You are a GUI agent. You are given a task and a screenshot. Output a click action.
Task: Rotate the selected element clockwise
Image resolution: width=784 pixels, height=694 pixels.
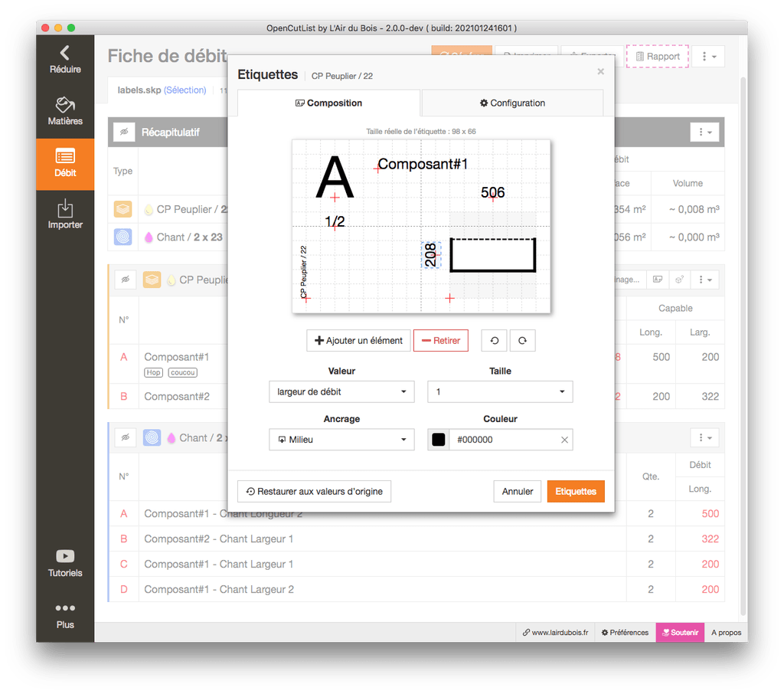[522, 340]
